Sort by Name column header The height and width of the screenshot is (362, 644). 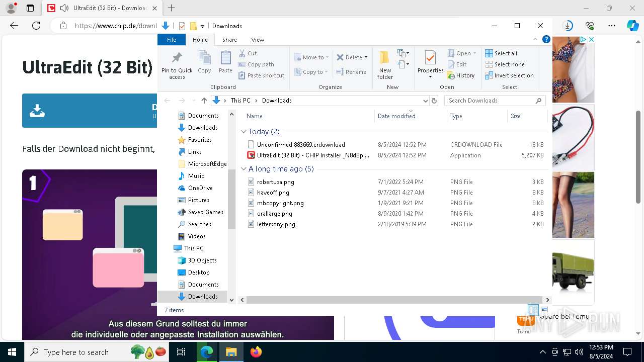tap(308, 116)
